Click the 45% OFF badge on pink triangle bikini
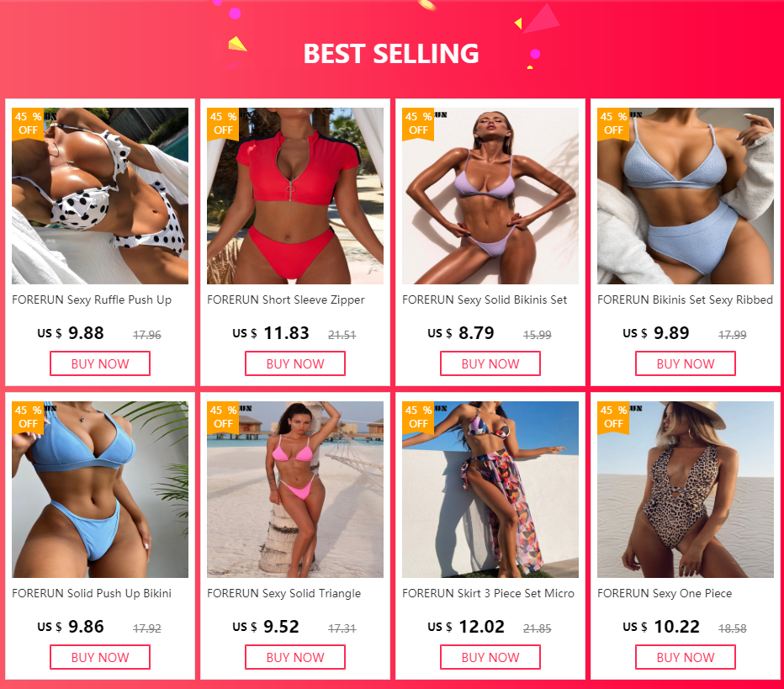 pos(223,417)
